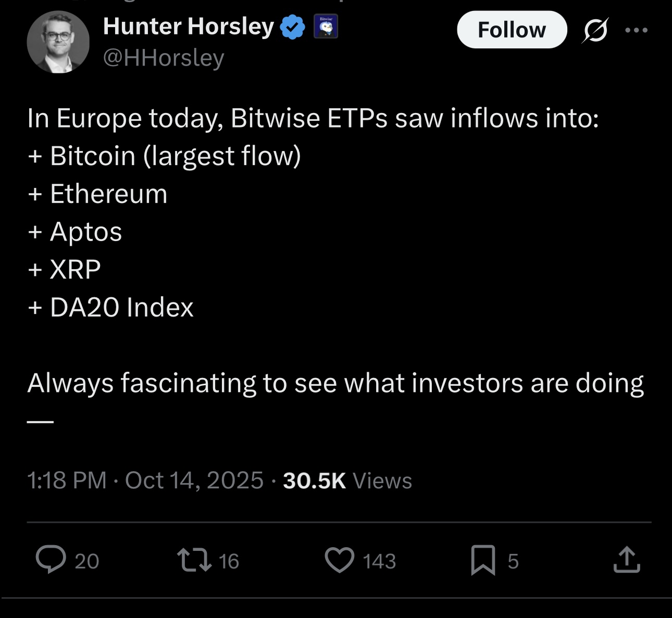Open the share post menu
This screenshot has height=618, width=672.
pyautogui.click(x=627, y=560)
